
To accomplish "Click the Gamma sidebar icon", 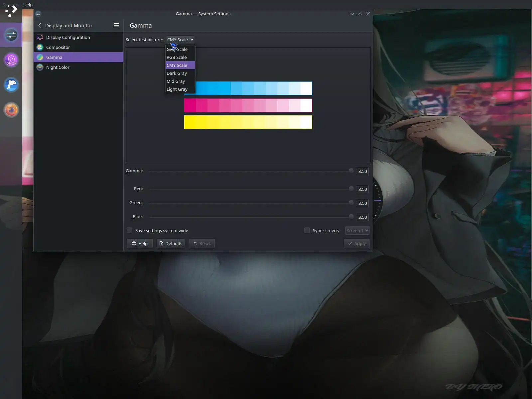I will (40, 57).
